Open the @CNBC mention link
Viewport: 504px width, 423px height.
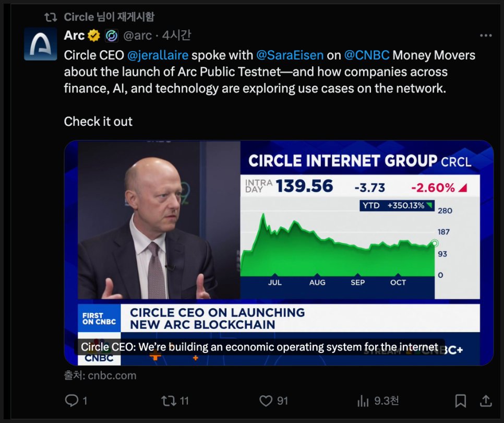pos(366,55)
